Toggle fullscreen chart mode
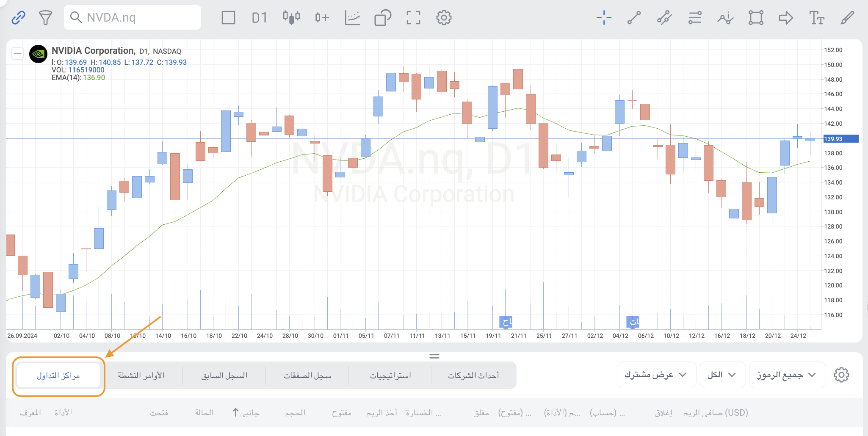 coord(413,18)
